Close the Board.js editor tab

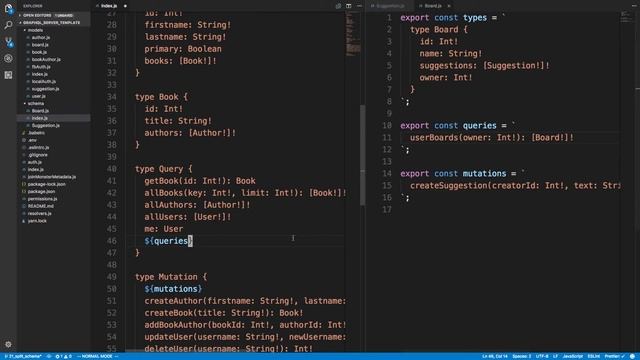point(449,6)
